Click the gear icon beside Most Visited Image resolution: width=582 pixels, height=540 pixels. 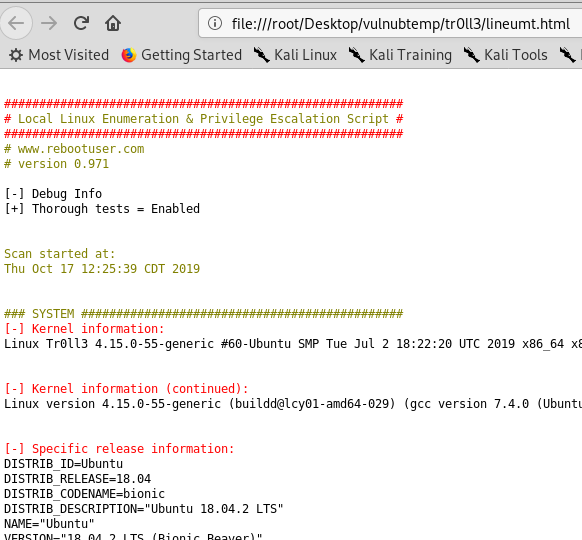16,55
